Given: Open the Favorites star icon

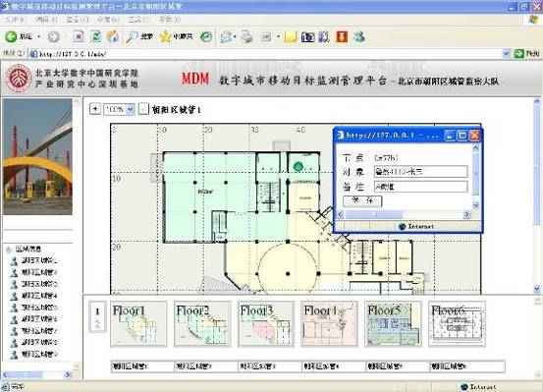Looking at the screenshot, I should pos(165,36).
